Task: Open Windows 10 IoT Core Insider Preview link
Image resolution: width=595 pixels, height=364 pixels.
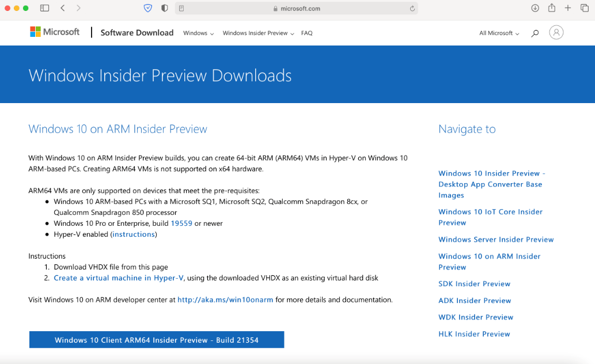Action: pyautogui.click(x=490, y=217)
